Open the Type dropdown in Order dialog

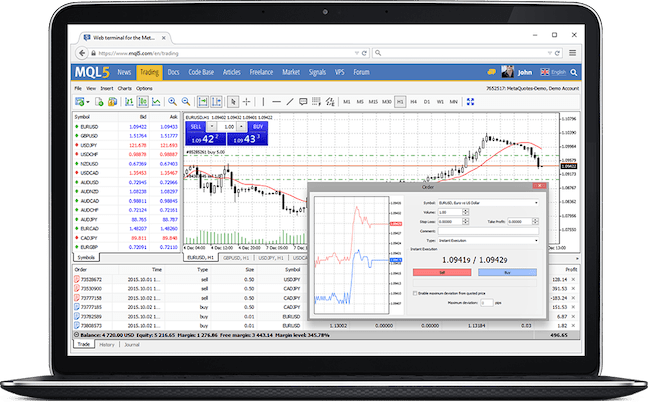click(488, 240)
